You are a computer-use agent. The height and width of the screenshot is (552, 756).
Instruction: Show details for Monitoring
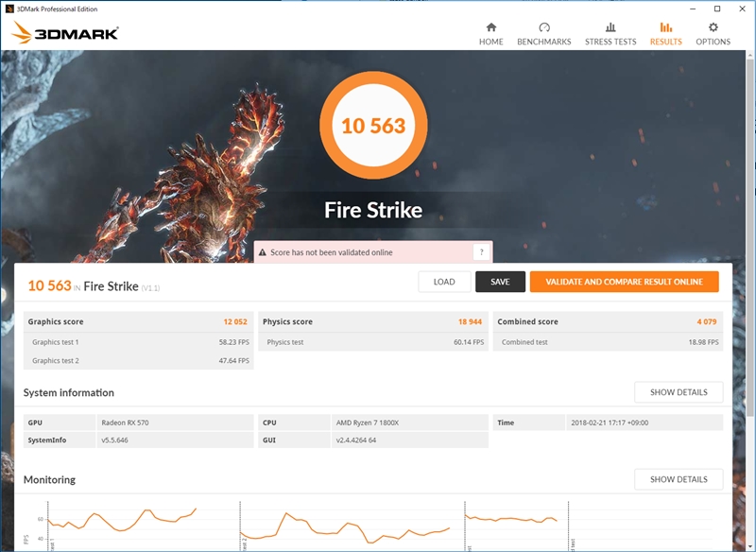pyautogui.click(x=679, y=479)
